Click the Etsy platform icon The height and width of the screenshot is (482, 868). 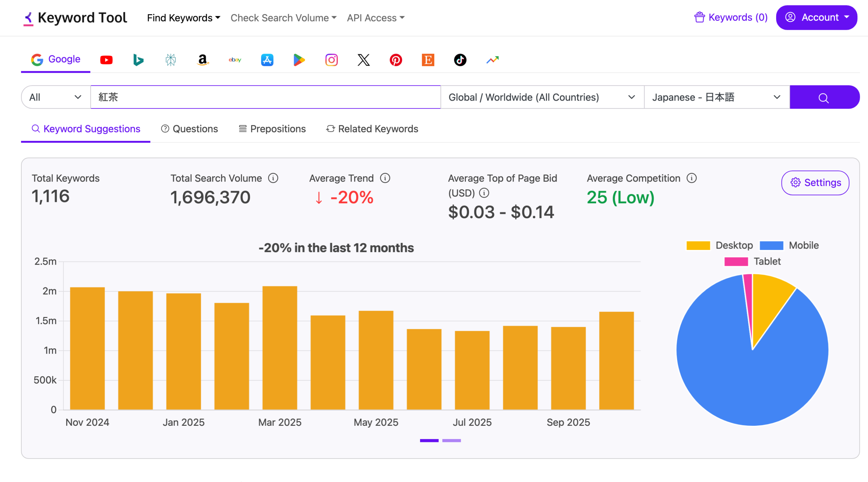428,60
